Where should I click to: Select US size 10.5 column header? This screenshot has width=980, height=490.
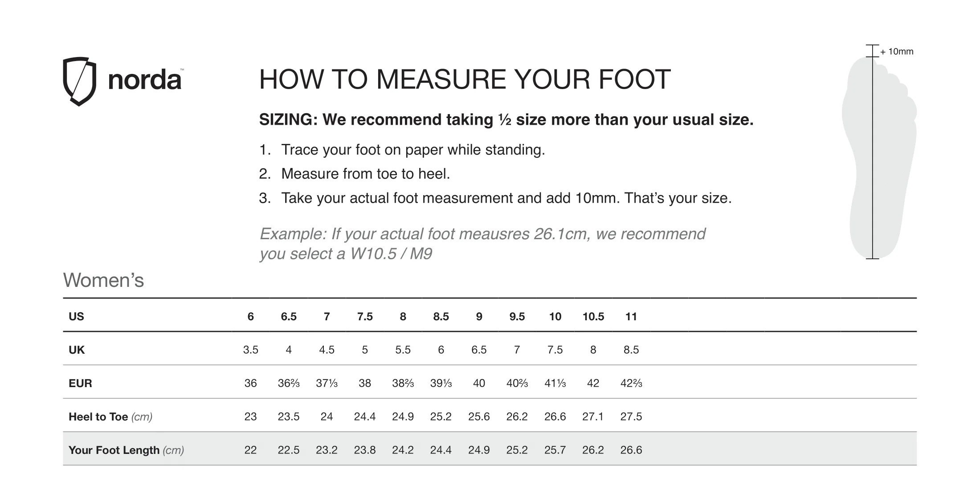tap(593, 316)
